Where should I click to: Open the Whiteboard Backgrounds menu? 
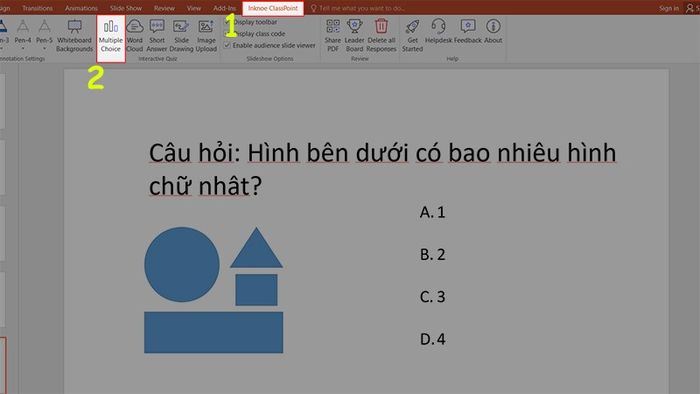point(75,36)
